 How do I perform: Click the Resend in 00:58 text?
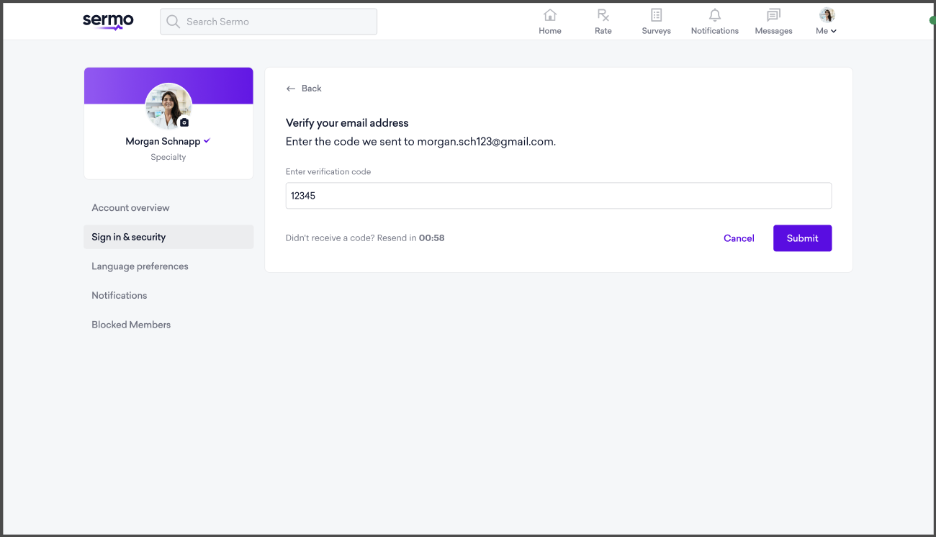click(411, 237)
